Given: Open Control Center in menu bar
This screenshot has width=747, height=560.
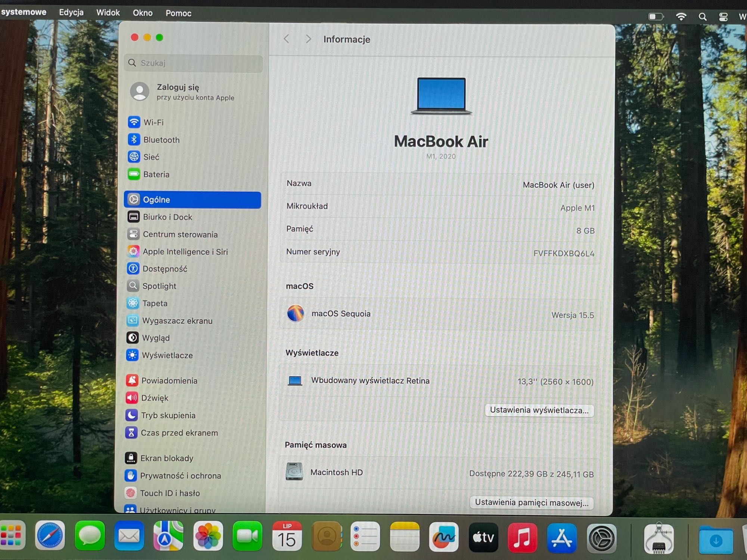Looking at the screenshot, I should click(723, 17).
